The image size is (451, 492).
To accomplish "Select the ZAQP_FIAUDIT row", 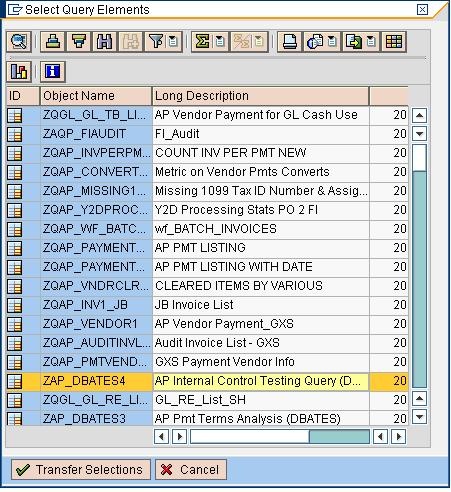I will [207, 134].
